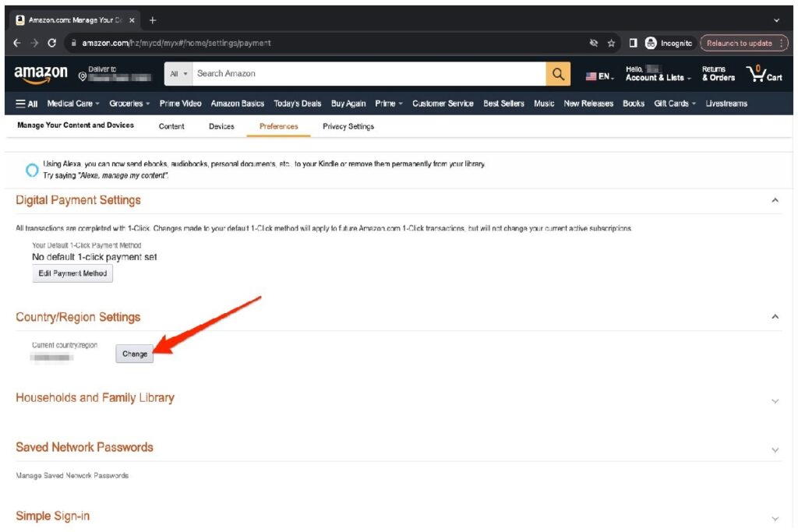Open Books in nav bar
The width and height of the screenshot is (798, 532).
(x=633, y=104)
